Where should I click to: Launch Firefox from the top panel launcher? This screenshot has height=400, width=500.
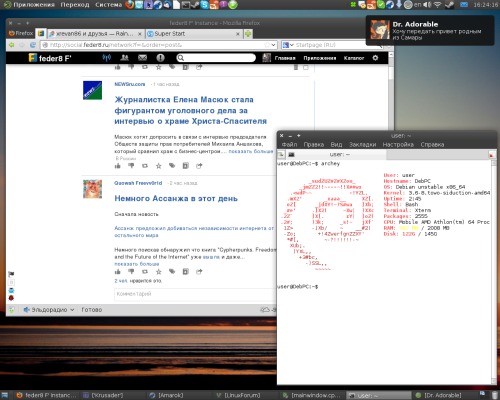(x=130, y=5)
